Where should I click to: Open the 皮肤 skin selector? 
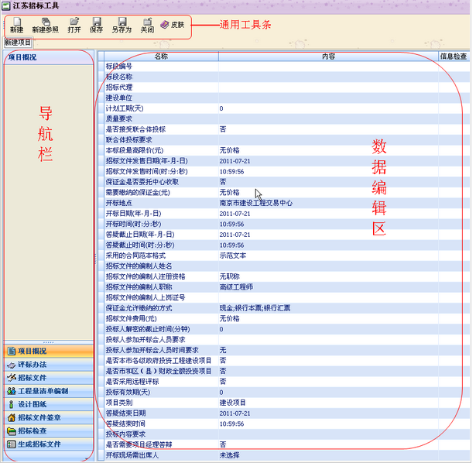[172, 25]
